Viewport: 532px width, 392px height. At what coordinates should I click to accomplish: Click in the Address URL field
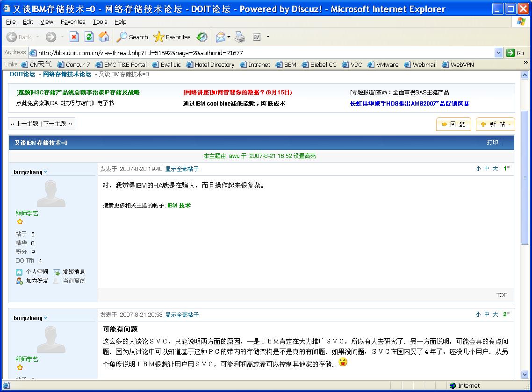pyautogui.click(x=263, y=53)
